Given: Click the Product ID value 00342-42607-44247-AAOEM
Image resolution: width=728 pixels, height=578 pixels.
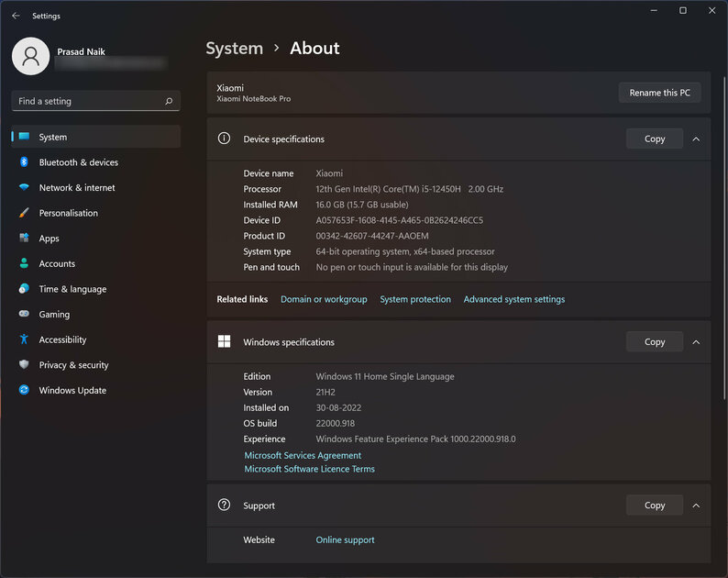Looking at the screenshot, I should coord(372,236).
